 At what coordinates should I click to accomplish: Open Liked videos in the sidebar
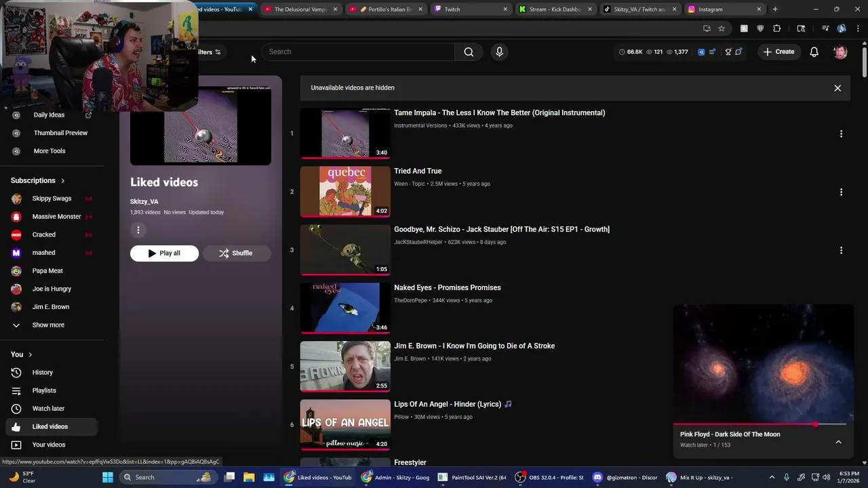[x=52, y=427]
